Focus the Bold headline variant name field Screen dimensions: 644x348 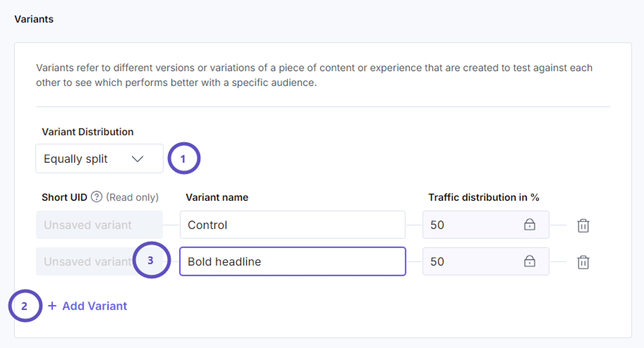pyautogui.click(x=292, y=262)
